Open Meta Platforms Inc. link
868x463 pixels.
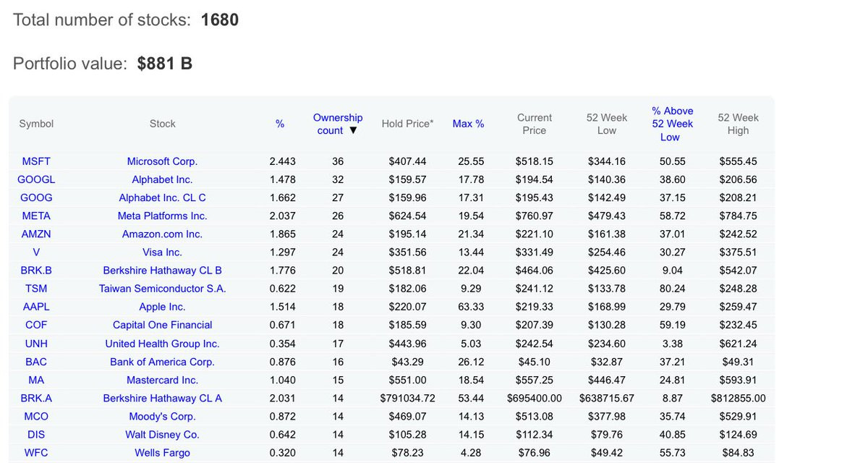point(162,216)
